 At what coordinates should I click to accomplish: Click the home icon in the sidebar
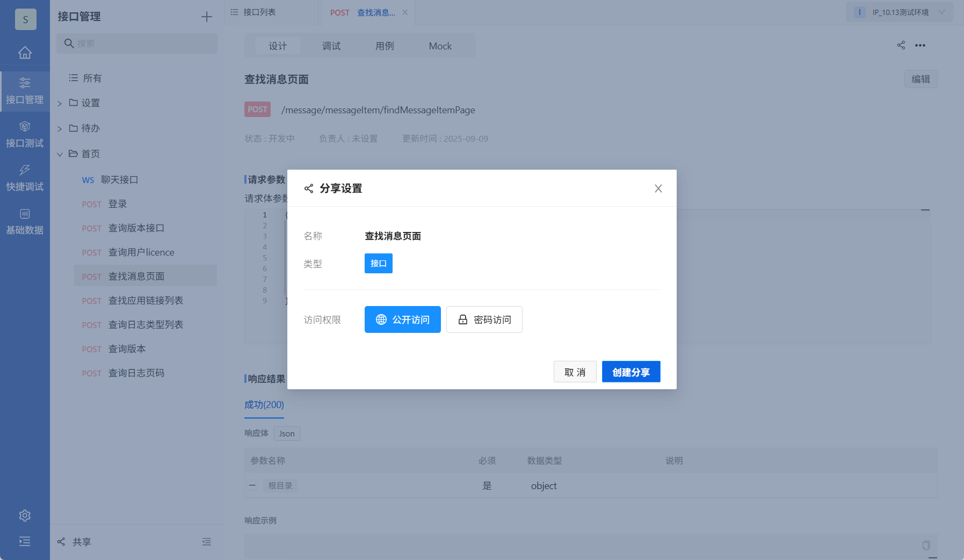25,53
